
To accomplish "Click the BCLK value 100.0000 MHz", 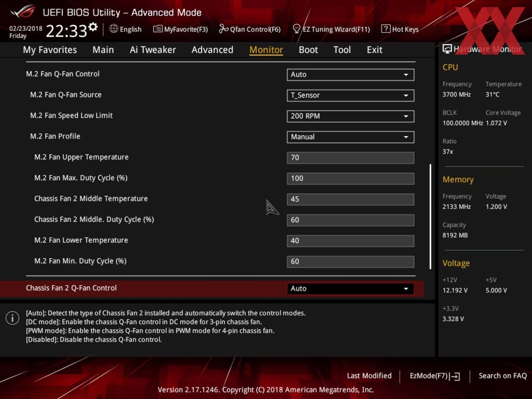I will [463, 123].
